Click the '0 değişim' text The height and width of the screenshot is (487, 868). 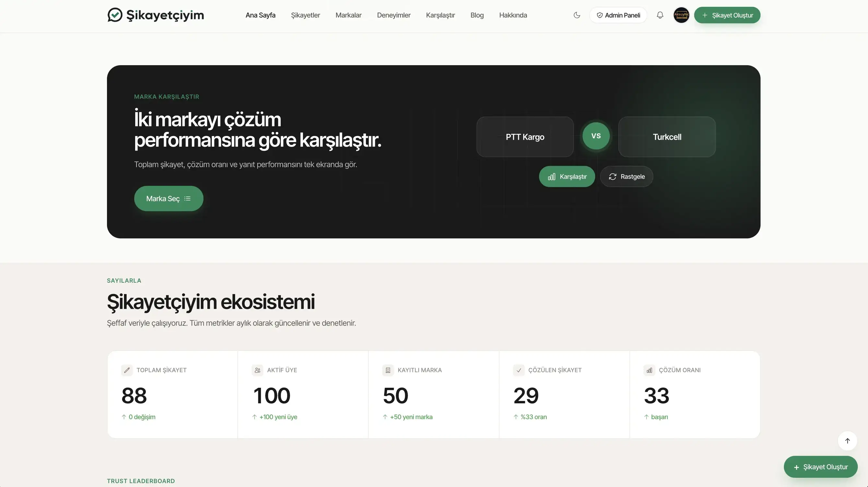coord(142,417)
